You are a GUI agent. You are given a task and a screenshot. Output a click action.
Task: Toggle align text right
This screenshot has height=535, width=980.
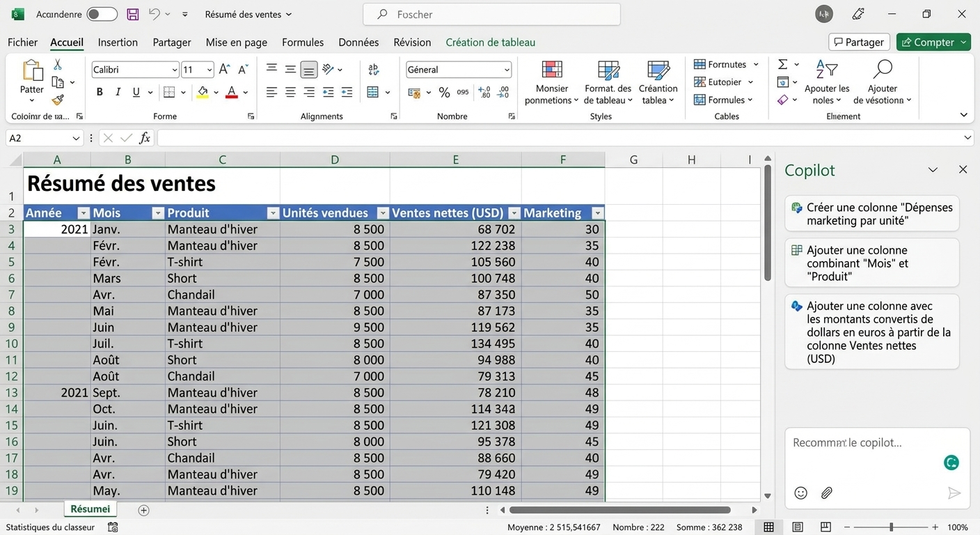309,92
